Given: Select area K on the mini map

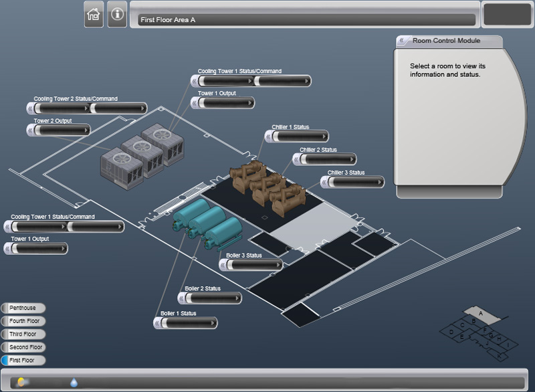Looking at the screenshot, I should point(499,356).
